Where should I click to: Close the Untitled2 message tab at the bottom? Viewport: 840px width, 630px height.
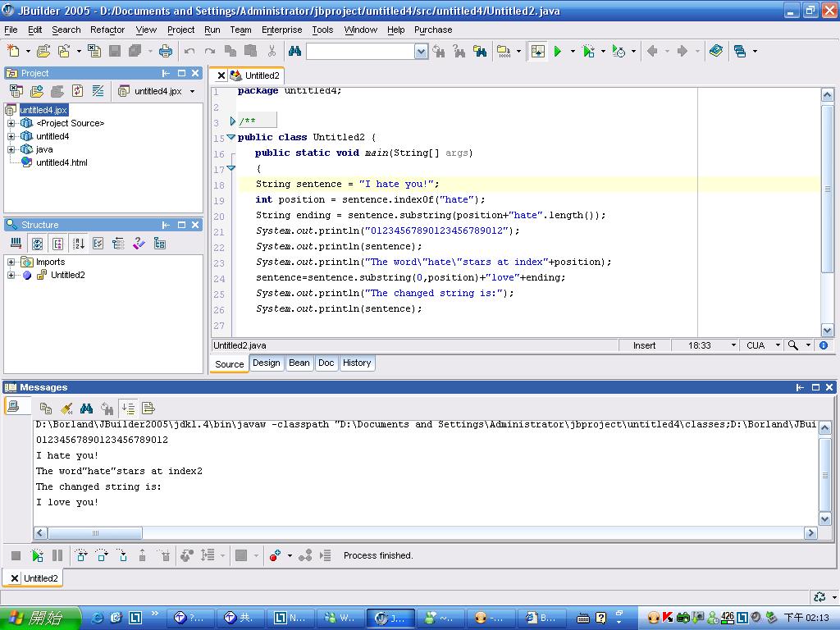coord(15,578)
